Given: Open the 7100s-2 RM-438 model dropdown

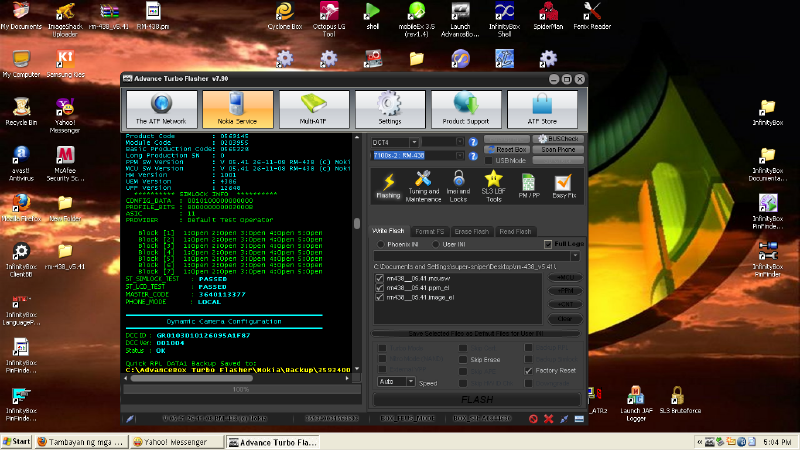Looking at the screenshot, I should [x=458, y=156].
